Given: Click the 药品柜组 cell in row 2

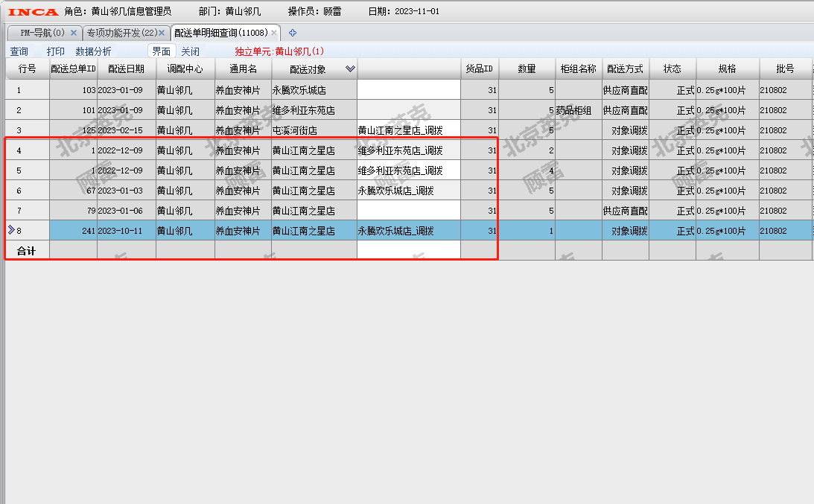Looking at the screenshot, I should (579, 110).
